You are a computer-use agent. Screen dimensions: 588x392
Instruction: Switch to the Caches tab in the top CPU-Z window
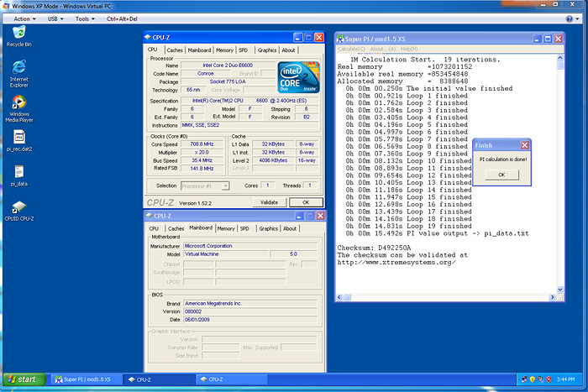coord(176,50)
